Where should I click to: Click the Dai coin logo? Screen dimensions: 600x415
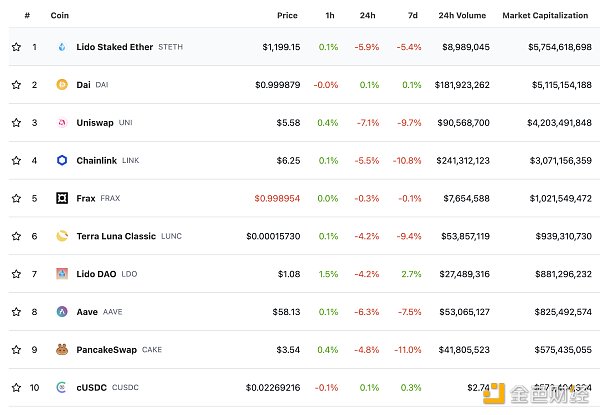pos(62,85)
